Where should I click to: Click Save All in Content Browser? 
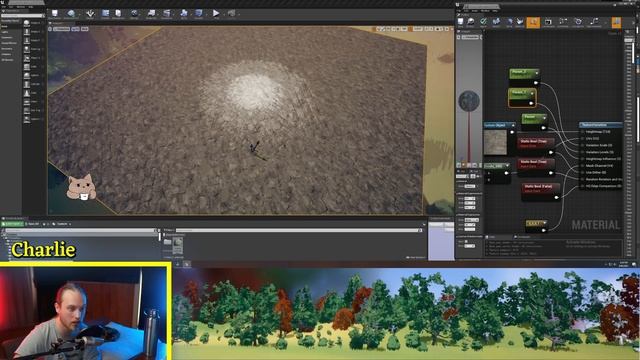point(33,224)
